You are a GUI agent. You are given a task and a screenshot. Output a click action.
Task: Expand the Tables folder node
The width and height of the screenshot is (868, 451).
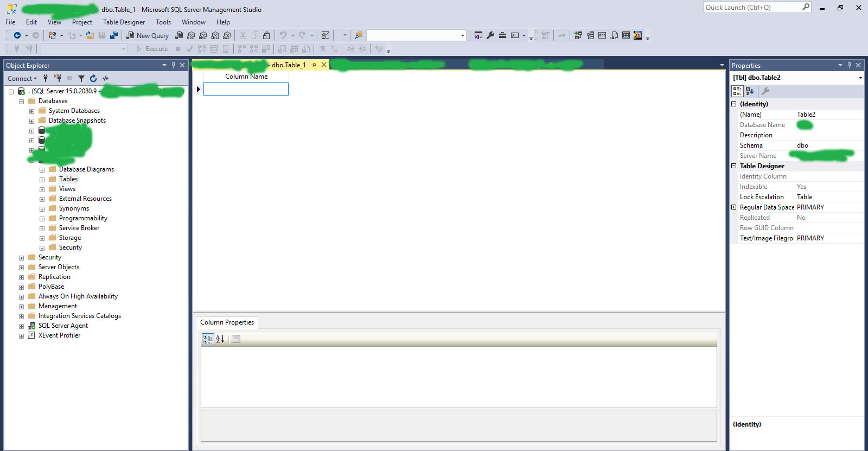(x=42, y=180)
